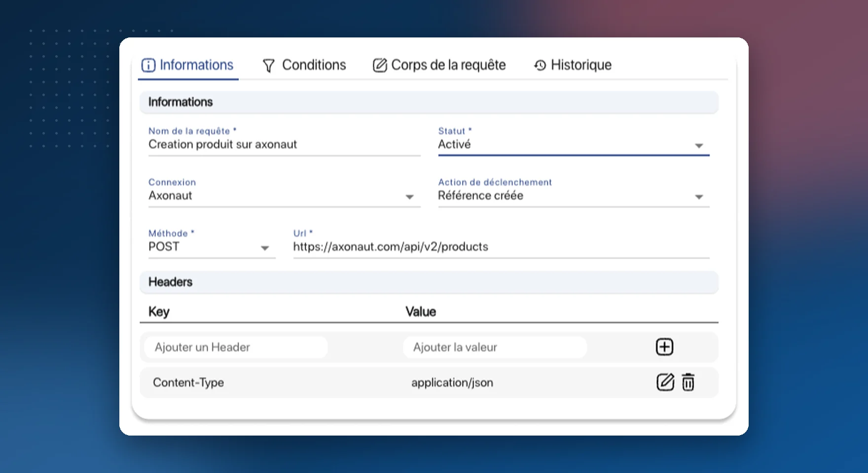This screenshot has width=868, height=473.
Task: Click the info icon on Informations tab
Action: click(x=148, y=65)
